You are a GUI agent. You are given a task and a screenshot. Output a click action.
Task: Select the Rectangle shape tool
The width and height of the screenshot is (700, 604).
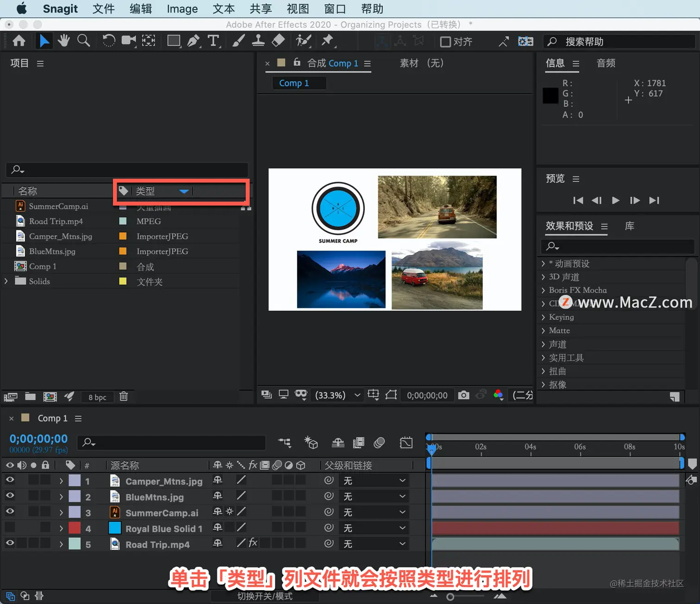[x=174, y=41]
